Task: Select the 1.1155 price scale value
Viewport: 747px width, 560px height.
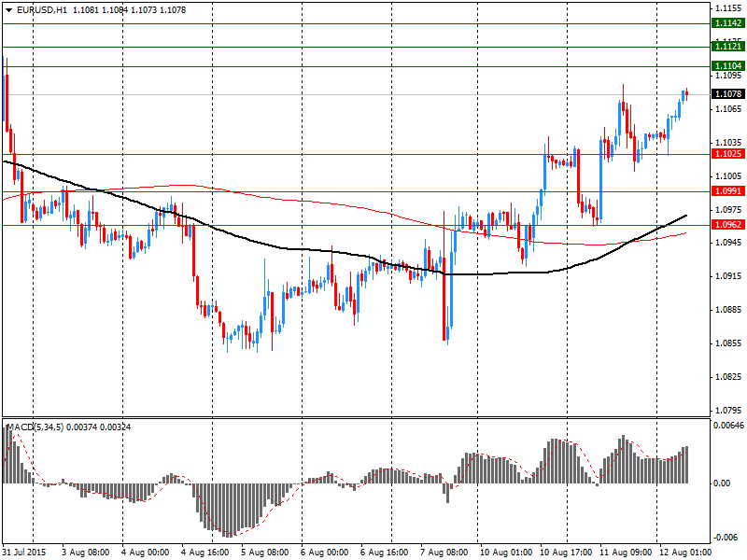Action: point(728,8)
